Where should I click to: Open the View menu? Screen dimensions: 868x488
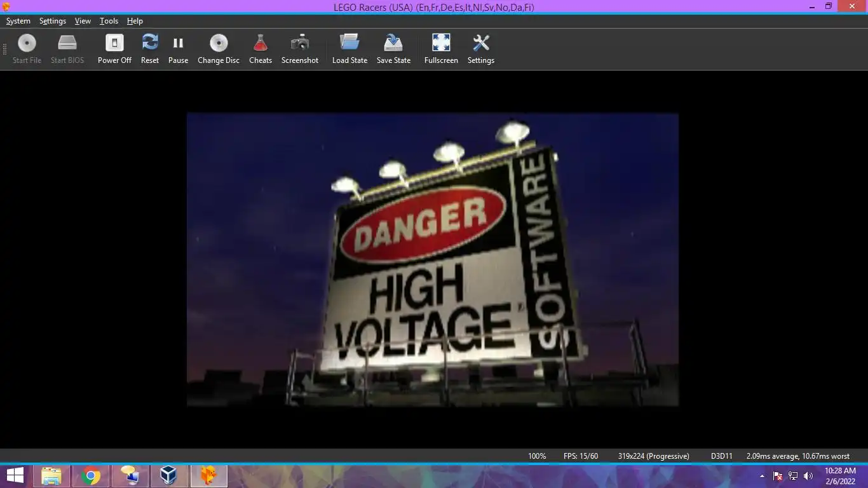tap(83, 21)
